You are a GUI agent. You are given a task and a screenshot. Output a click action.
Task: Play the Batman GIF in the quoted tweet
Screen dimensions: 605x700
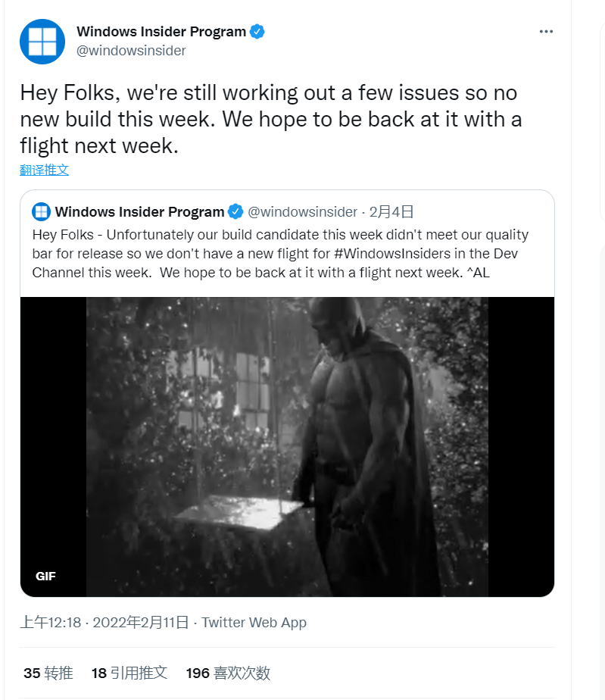[x=287, y=447]
